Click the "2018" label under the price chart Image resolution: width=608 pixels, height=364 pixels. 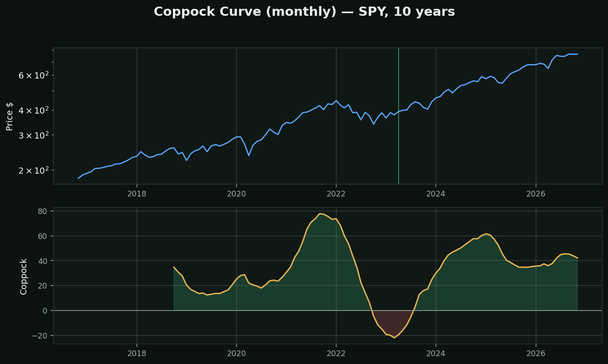click(137, 193)
